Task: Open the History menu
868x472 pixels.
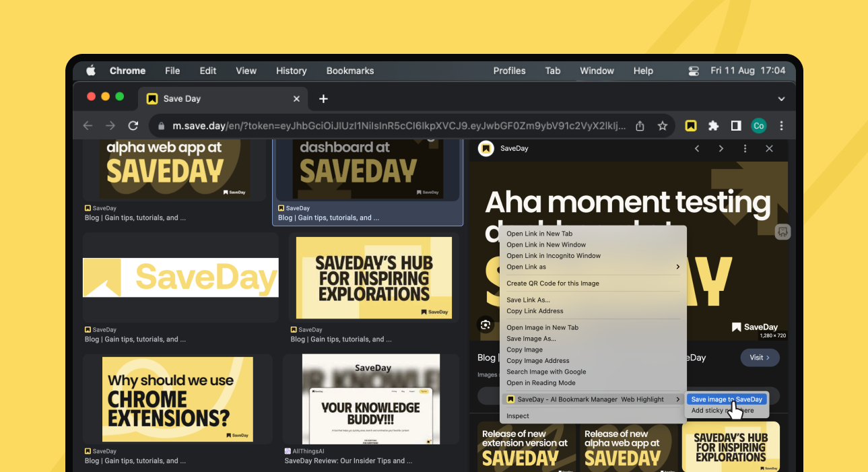Action: coord(291,71)
